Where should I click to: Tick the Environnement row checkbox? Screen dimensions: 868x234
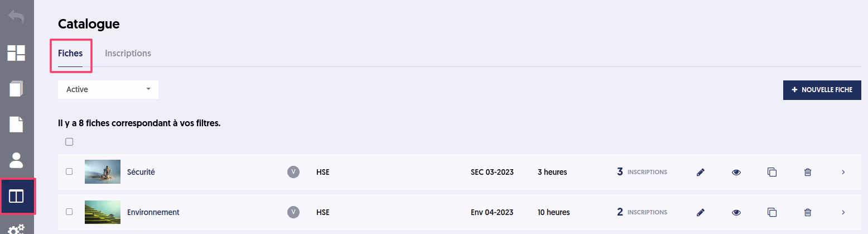pyautogui.click(x=69, y=212)
